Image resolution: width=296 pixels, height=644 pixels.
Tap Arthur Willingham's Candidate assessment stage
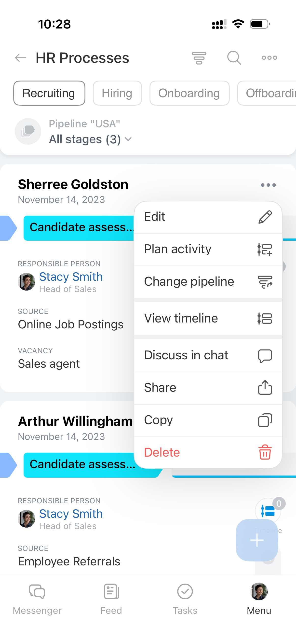[82, 464]
